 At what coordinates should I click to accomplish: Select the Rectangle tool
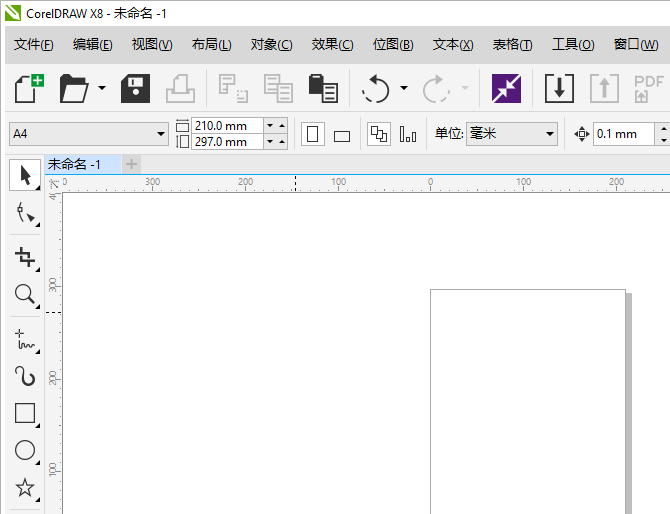point(25,413)
